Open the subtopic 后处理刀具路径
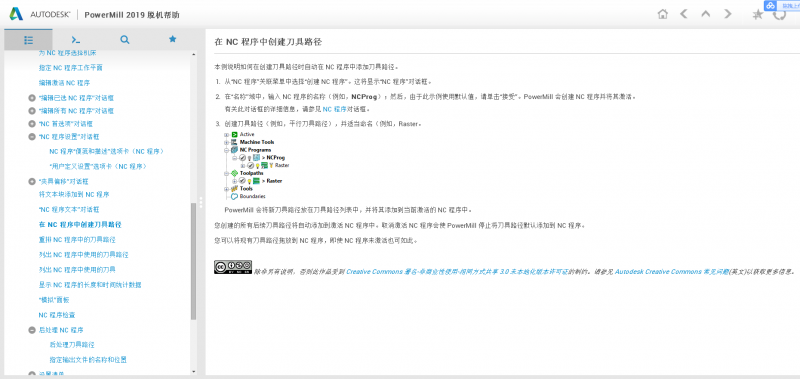The height and width of the screenshot is (379, 800). 71,345
